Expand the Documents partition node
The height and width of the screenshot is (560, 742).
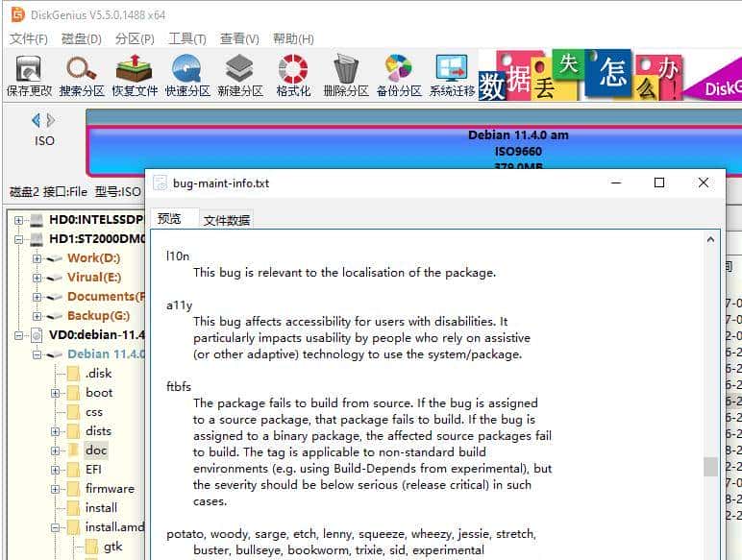coord(37,297)
